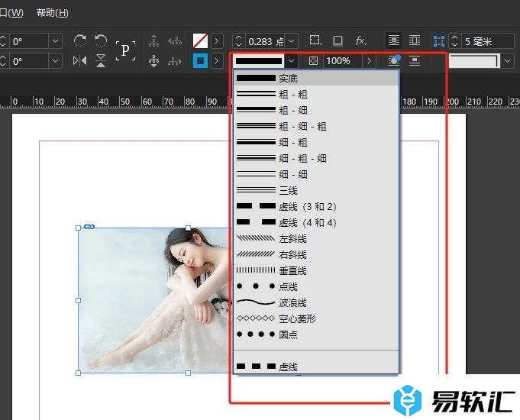Viewport: 520px width, 420px height.
Task: Click the blue frame fitting grid icon
Action: [x=439, y=41]
